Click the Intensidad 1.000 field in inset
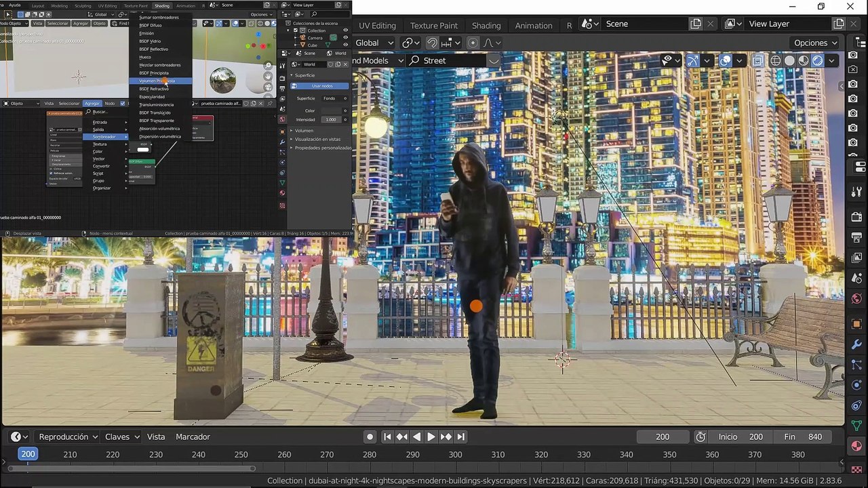The image size is (868, 488). click(331, 119)
